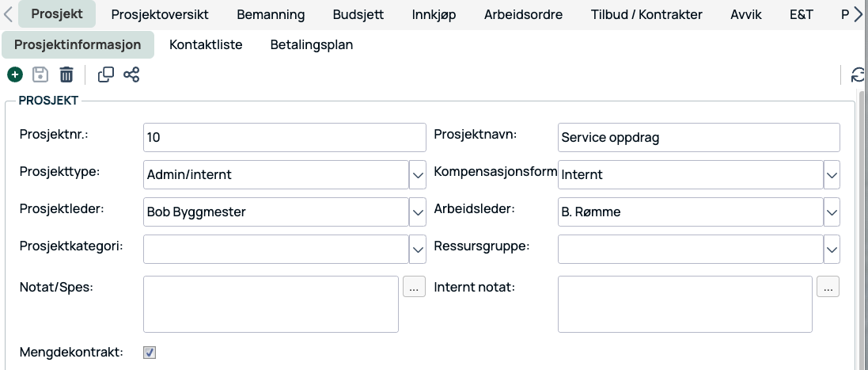Click the save disk icon
Viewport: 868px width, 370px height.
pos(40,75)
